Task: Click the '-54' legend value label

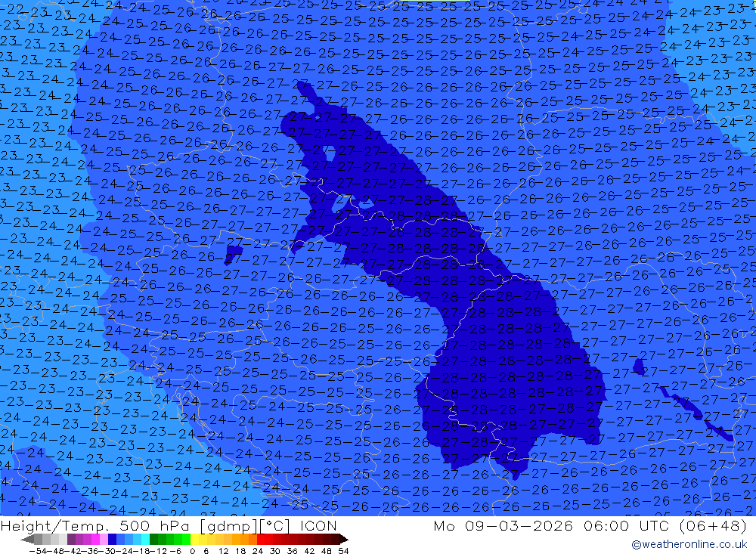Action: click(39, 551)
